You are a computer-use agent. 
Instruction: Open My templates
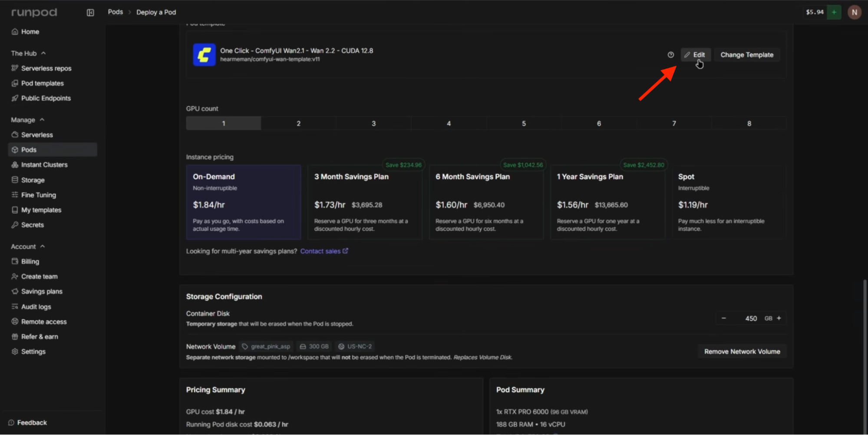[36, 210]
